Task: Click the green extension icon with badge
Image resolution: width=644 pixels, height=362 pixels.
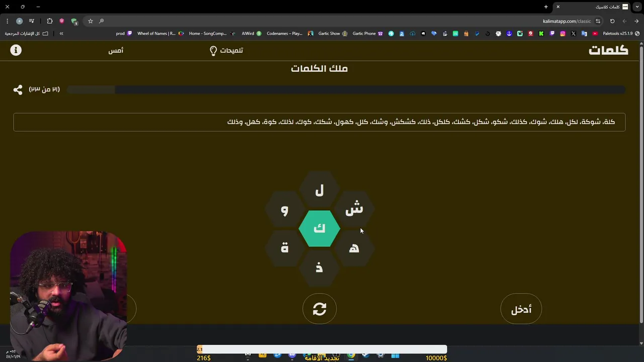Action: pyautogui.click(x=74, y=22)
